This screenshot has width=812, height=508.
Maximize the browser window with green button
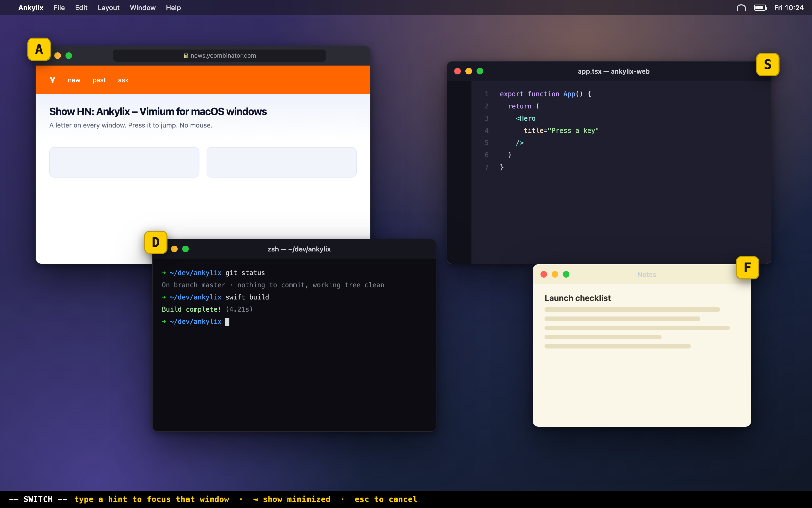tap(69, 56)
